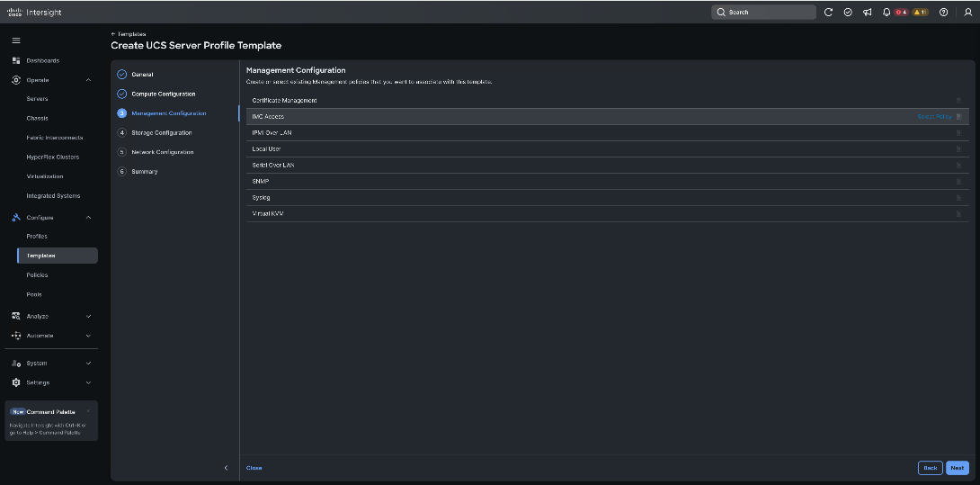Image resolution: width=980 pixels, height=485 pixels.
Task: Click the refresh icon in top bar
Action: pos(829,12)
